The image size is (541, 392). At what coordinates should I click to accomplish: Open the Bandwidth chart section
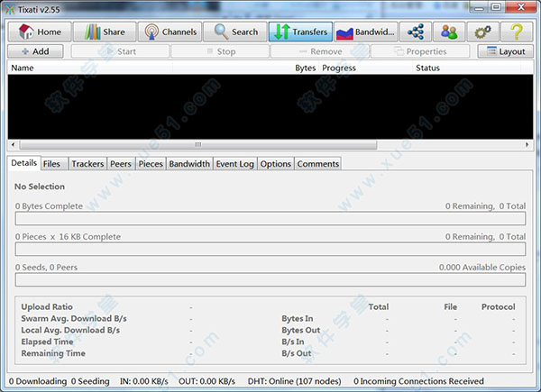click(x=364, y=32)
